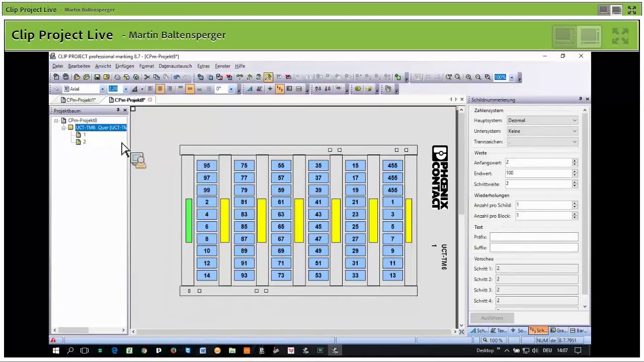Click the grounding symbol toolbar icon
The height and width of the screenshot is (362, 644).
(x=270, y=89)
